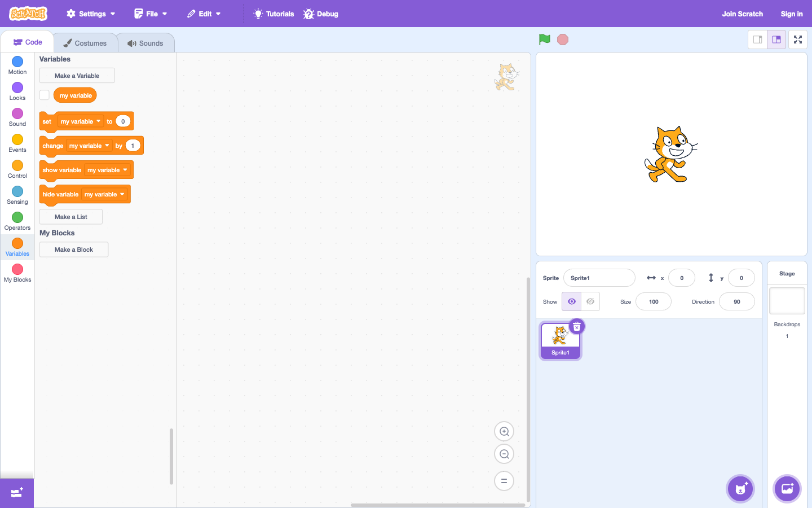Viewport: 812px width, 508px height.
Task: Select the Sensing block category
Action: click(17, 195)
